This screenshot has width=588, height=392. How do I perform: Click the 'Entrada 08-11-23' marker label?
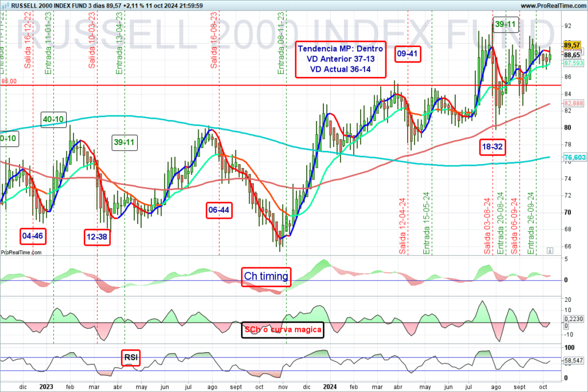[x=281, y=43]
